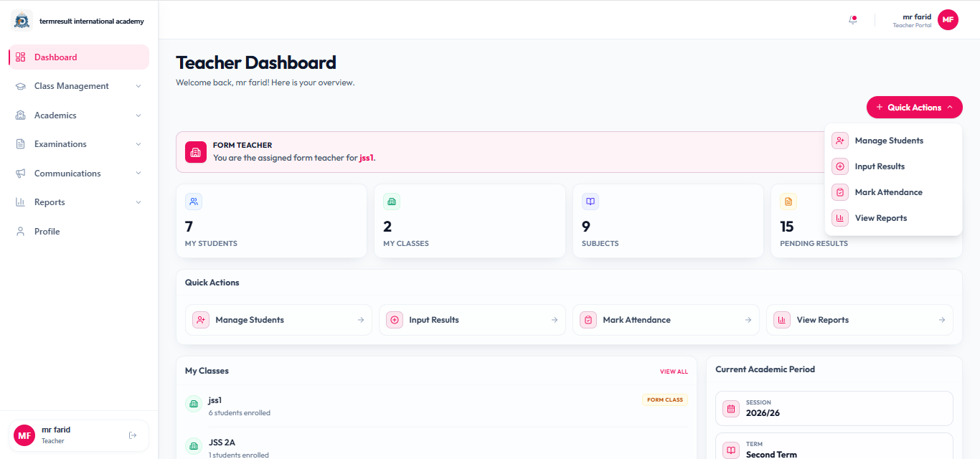
Task: Click the Manage Students icon in dropdown menu
Action: point(840,141)
